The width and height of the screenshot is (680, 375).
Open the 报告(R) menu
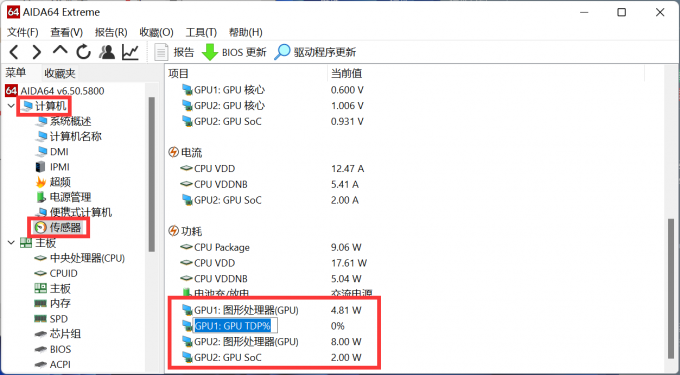[111, 32]
